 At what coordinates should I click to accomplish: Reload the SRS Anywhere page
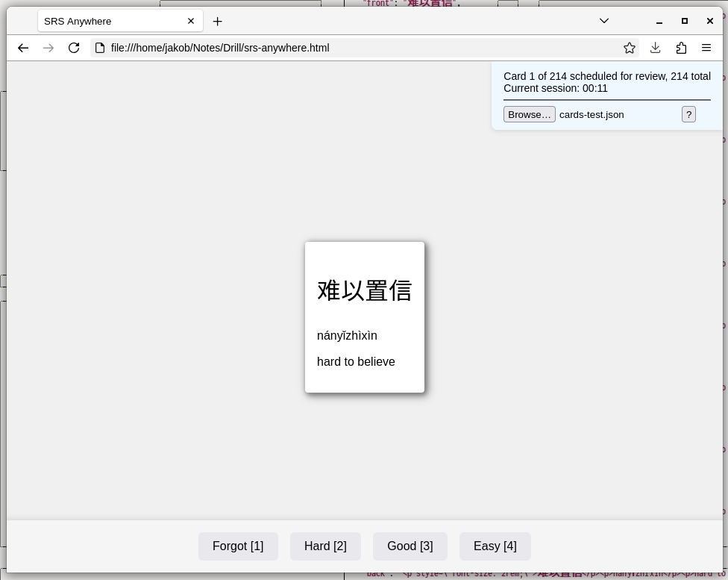[x=74, y=48]
